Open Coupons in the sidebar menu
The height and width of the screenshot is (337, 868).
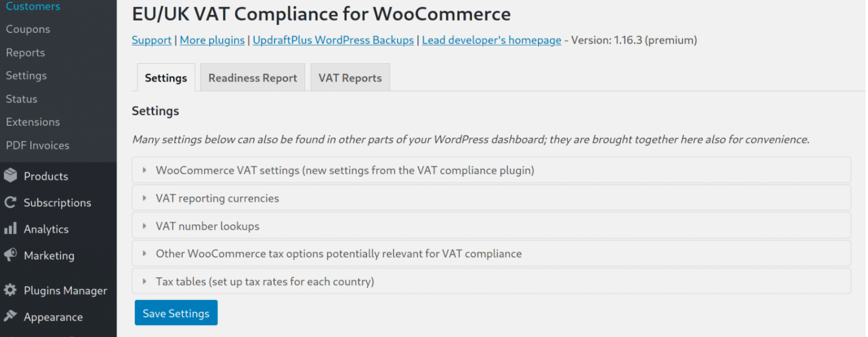tap(28, 29)
